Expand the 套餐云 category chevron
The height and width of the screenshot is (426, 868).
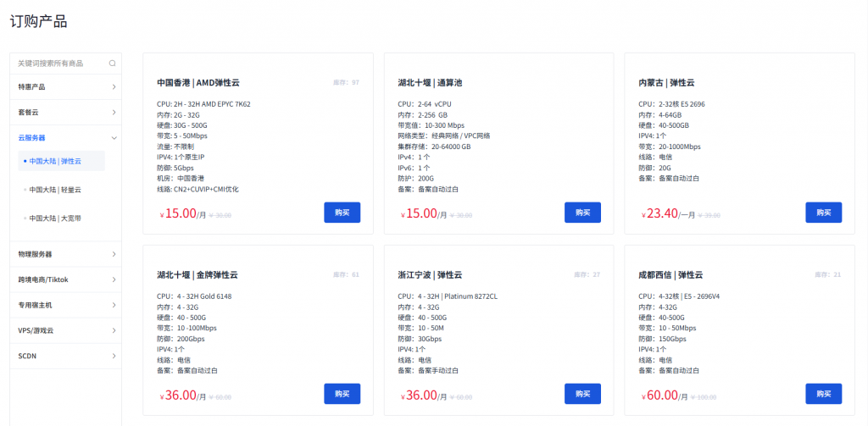[114, 112]
